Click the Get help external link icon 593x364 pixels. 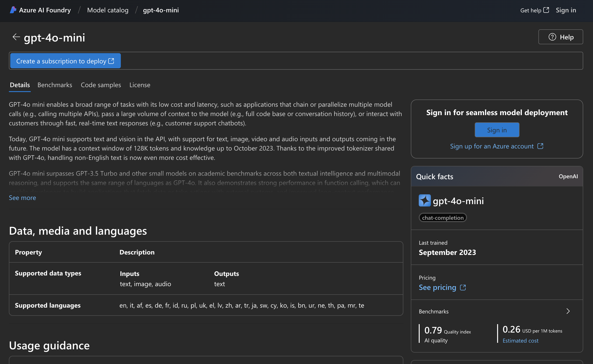tap(546, 10)
